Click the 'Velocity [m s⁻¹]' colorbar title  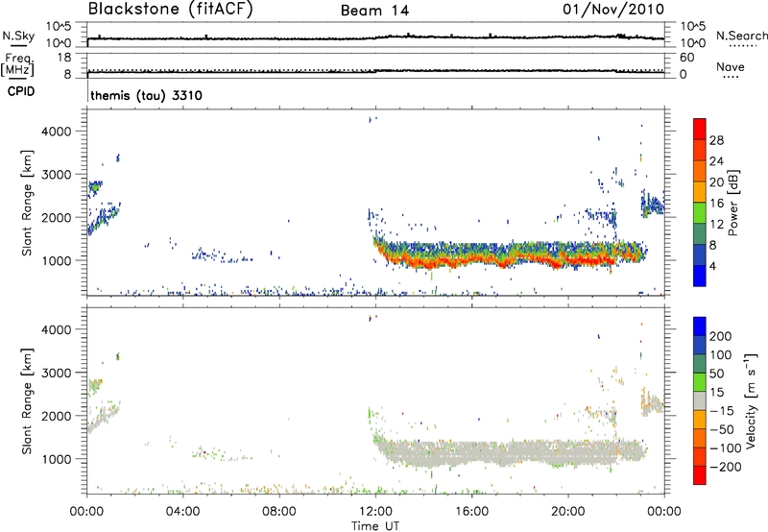click(751, 400)
